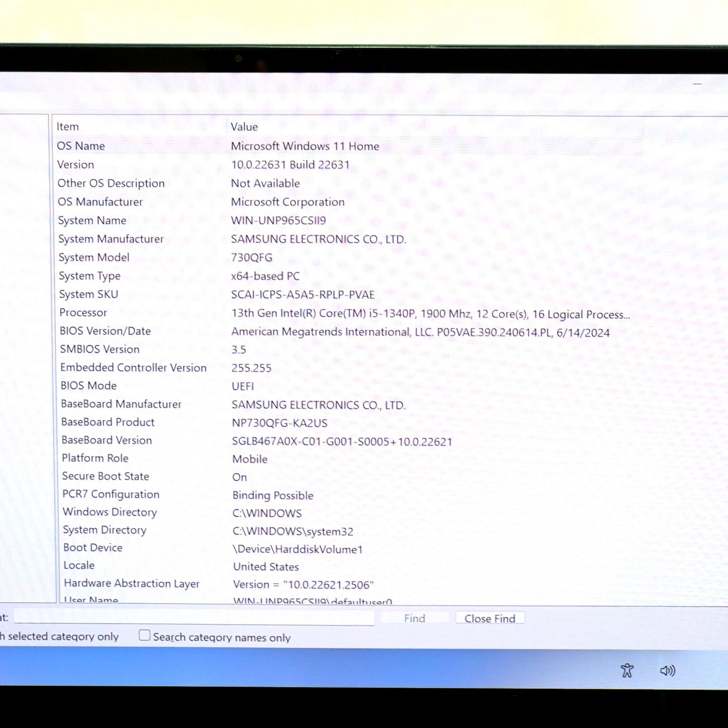Select the 'BIOS Version/Date' item
728x728 pixels.
[105, 331]
